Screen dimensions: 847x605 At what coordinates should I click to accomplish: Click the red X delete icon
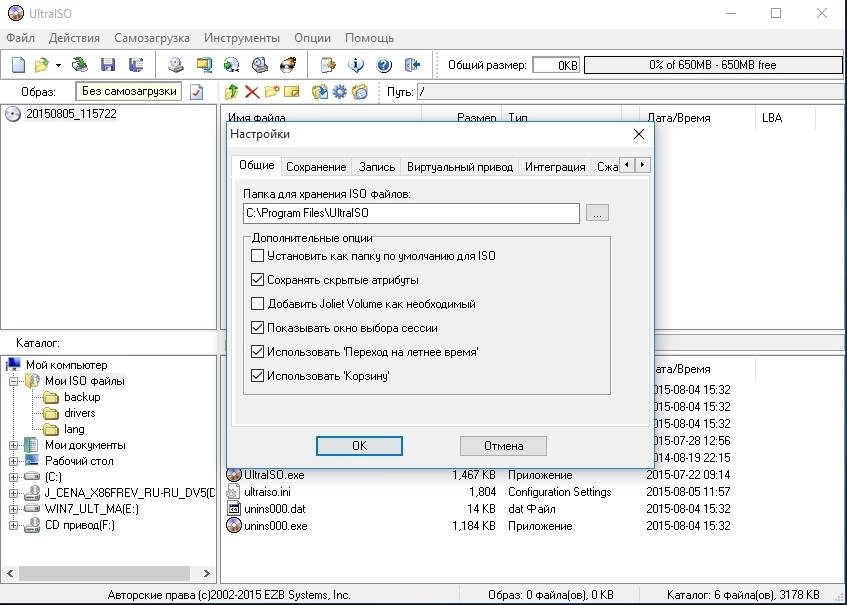click(252, 92)
